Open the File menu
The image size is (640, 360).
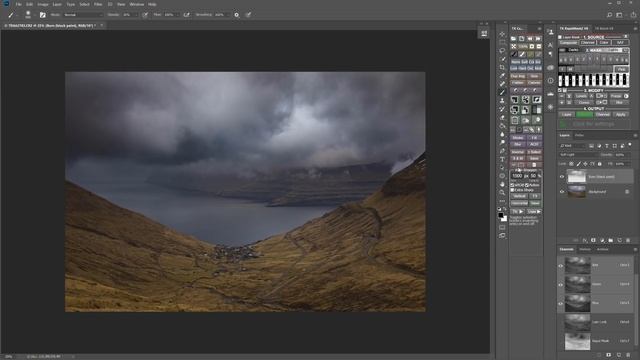pyautogui.click(x=18, y=4)
